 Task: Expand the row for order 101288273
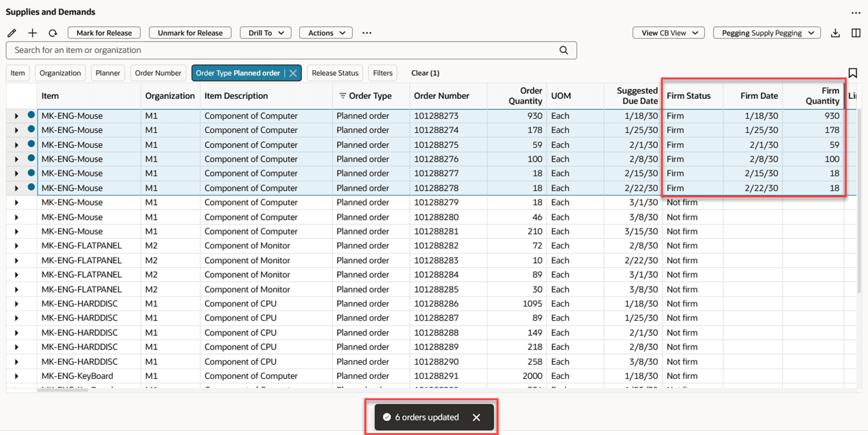coord(16,116)
